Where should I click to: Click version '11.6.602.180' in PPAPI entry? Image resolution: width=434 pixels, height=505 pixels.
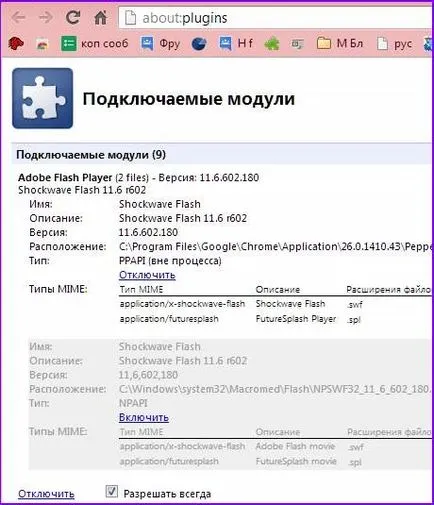pos(148,232)
